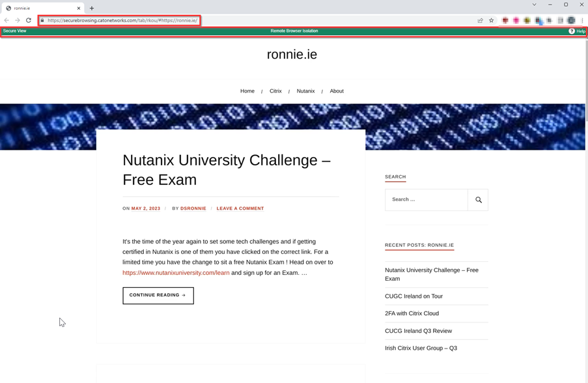Click the Remote Browser Isolation label

point(294,31)
